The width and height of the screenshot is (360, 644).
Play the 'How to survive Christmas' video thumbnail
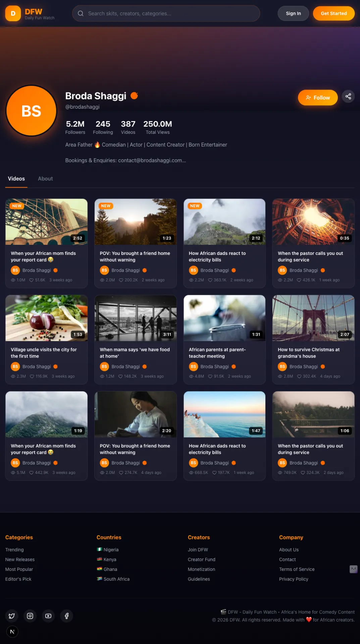[313, 318]
